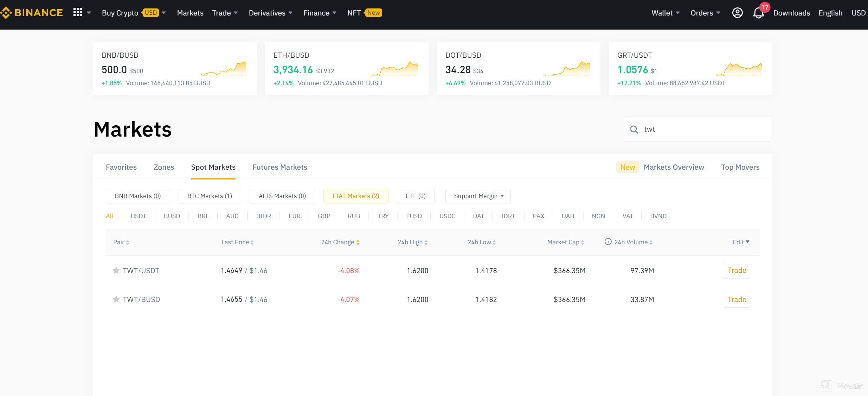Expand the Edit column dropdown
This screenshot has height=396, width=868.
pyautogui.click(x=741, y=242)
